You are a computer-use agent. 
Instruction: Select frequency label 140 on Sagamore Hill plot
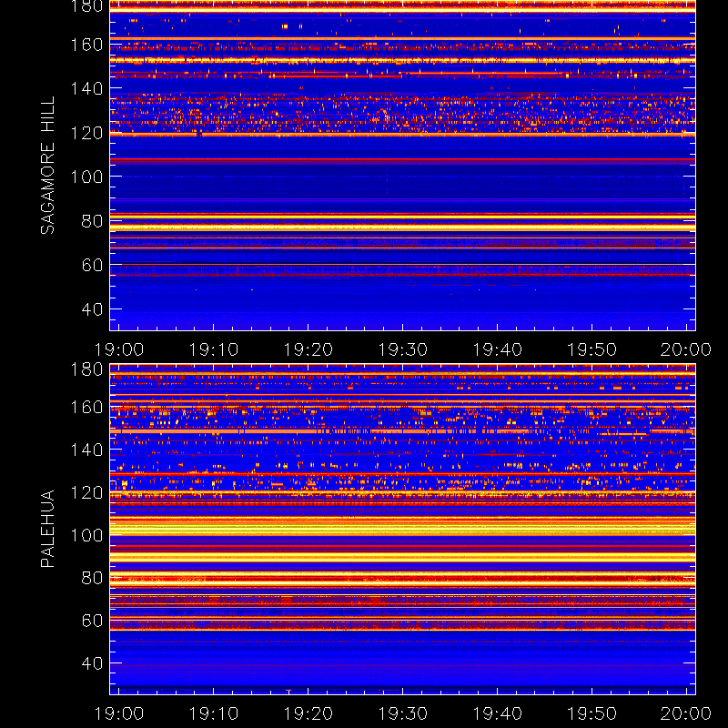coord(86,88)
